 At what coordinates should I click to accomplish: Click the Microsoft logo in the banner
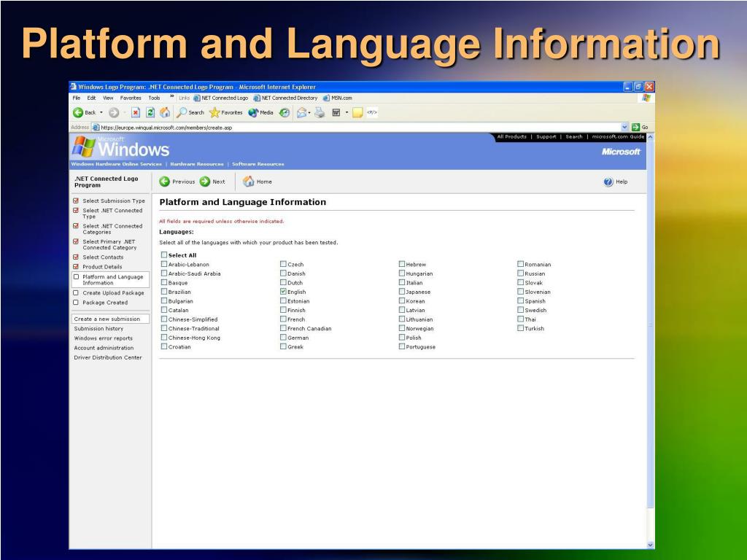[621, 152]
